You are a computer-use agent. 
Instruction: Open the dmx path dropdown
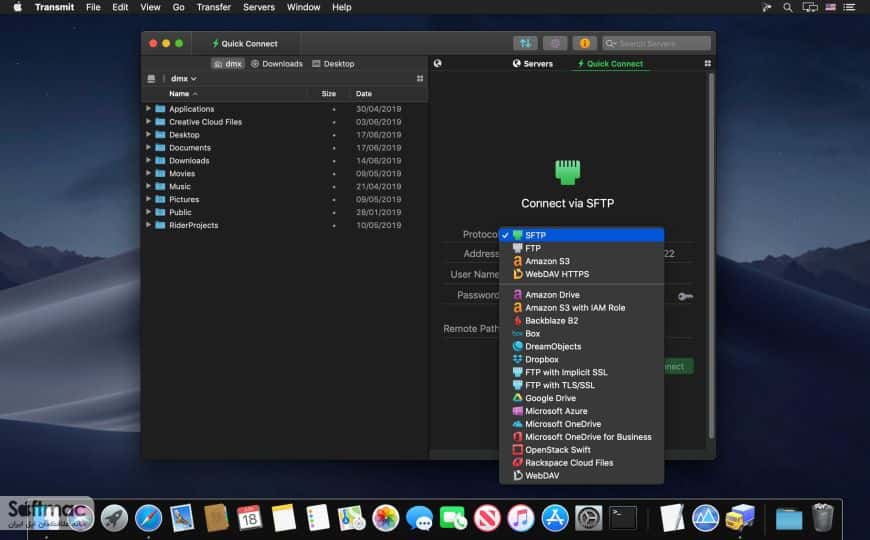point(183,79)
